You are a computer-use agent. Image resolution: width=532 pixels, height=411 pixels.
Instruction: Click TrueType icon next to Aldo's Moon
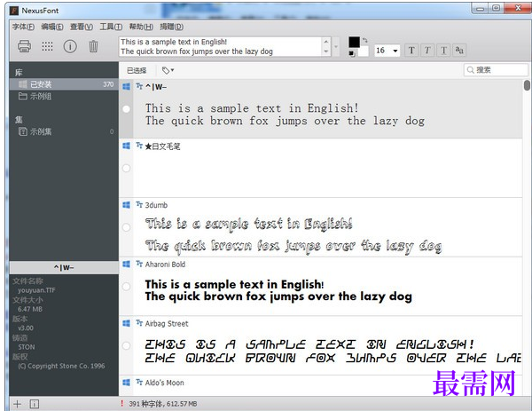click(139, 382)
